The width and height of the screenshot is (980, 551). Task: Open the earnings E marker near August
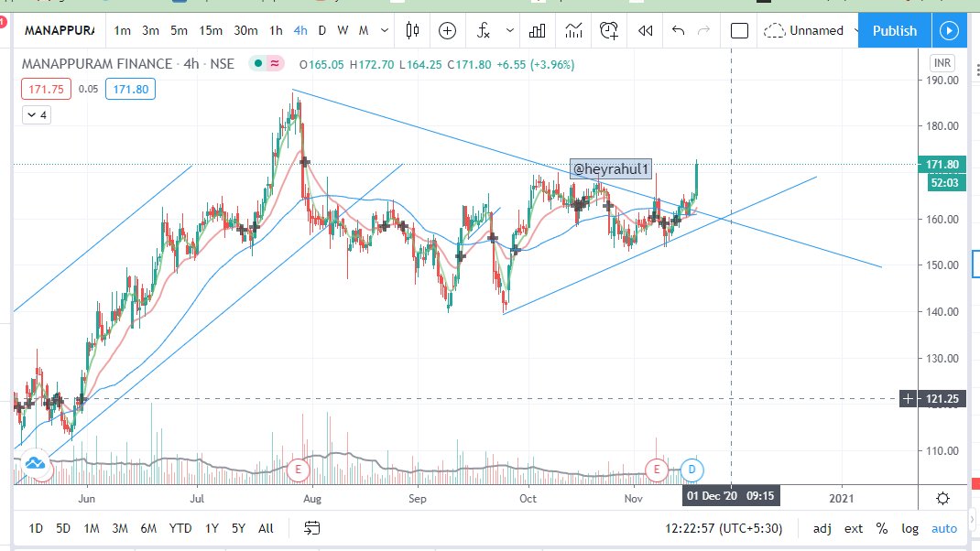tap(299, 470)
